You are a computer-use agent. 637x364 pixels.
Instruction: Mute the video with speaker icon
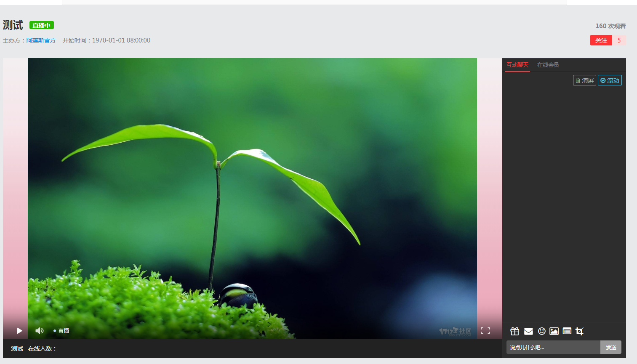click(x=40, y=331)
